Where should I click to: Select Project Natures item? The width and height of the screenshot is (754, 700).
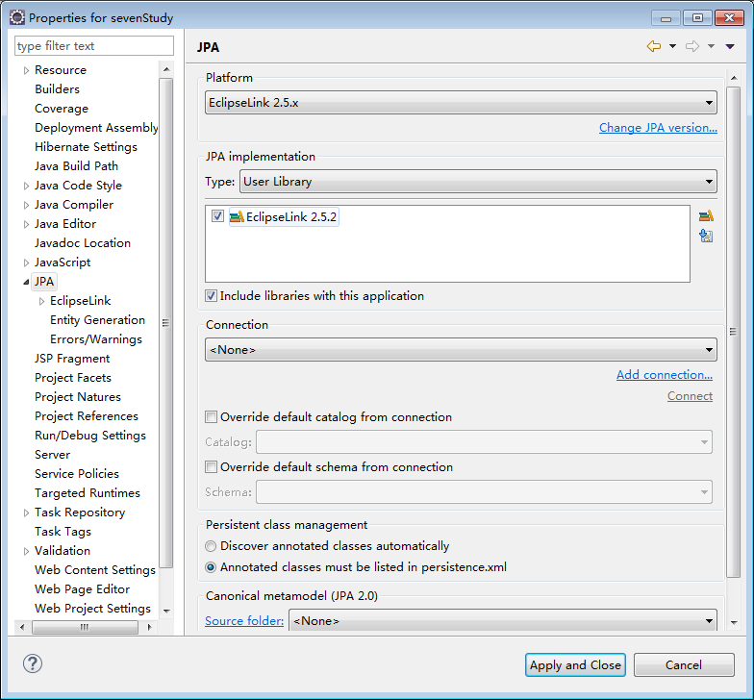(x=77, y=396)
